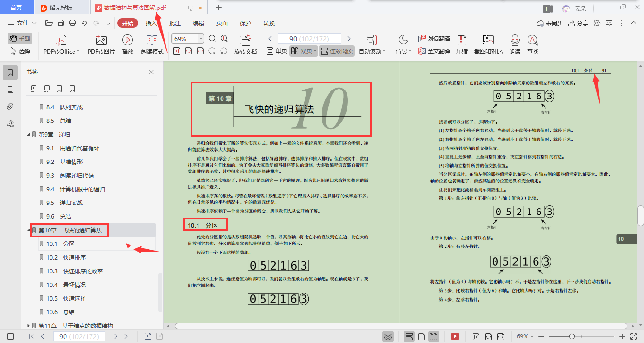
Task: Toggle the 手型 hand tool
Action: click(20, 39)
